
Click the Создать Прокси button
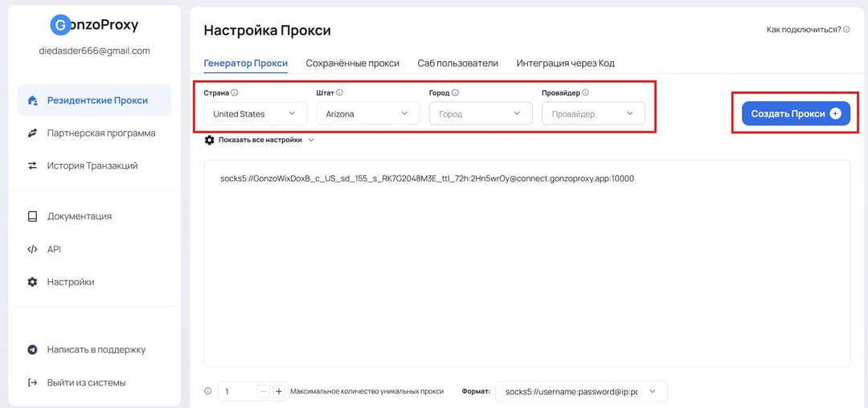coord(796,113)
